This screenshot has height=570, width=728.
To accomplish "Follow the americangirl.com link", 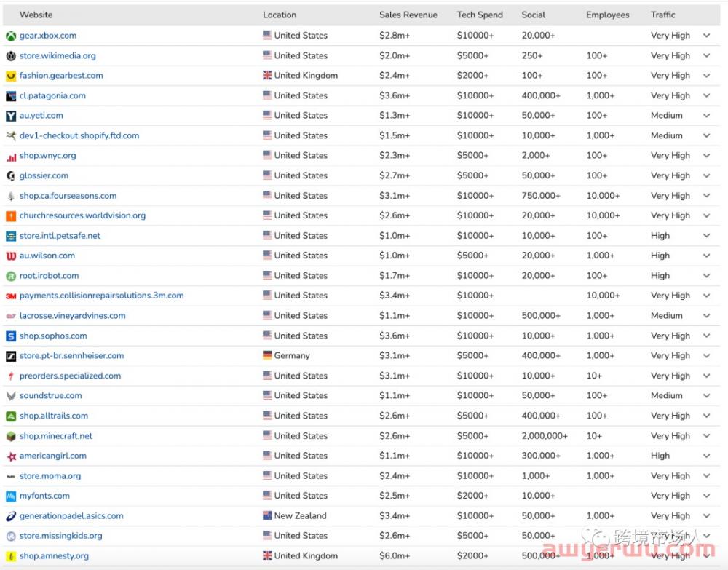I will pos(53,456).
